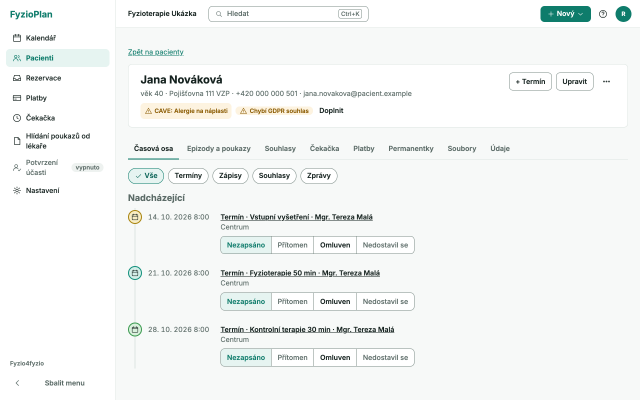Click the Rezervace inbox icon
640x400 pixels.
tap(17, 78)
